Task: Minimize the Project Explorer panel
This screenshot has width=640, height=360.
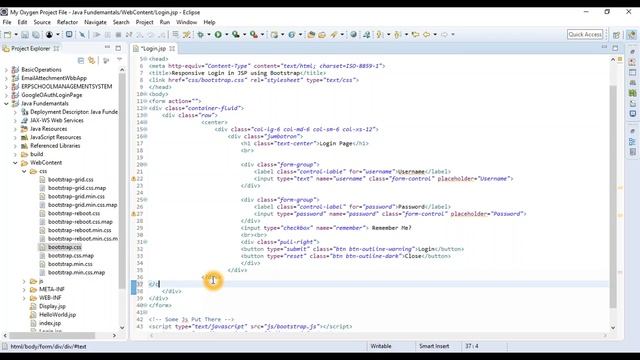Action: tap(107, 48)
